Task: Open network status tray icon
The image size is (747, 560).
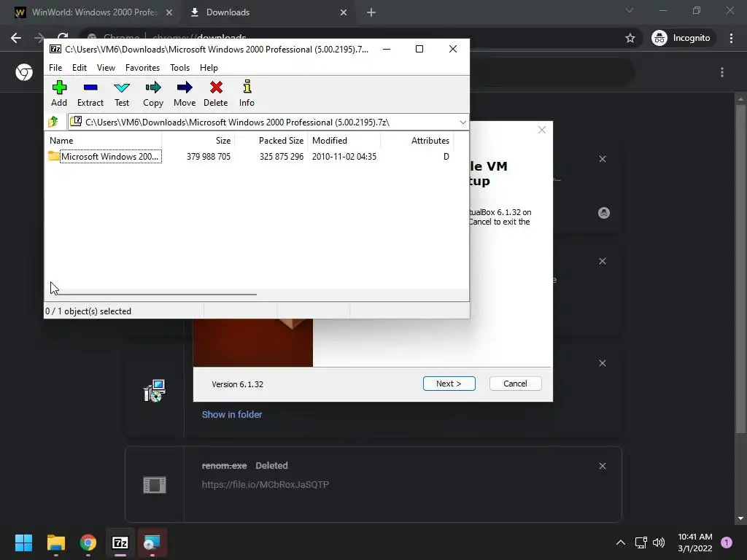Action: (x=640, y=542)
